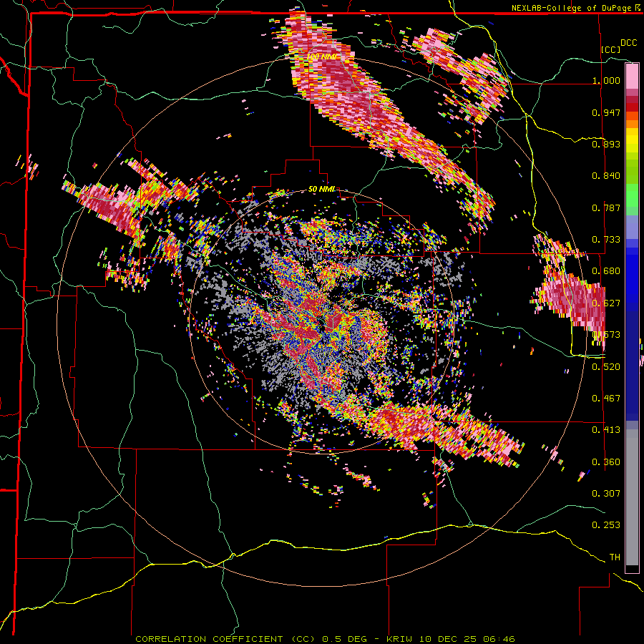Select the 0.680 scale value
The image size is (644, 644).
[x=606, y=270]
